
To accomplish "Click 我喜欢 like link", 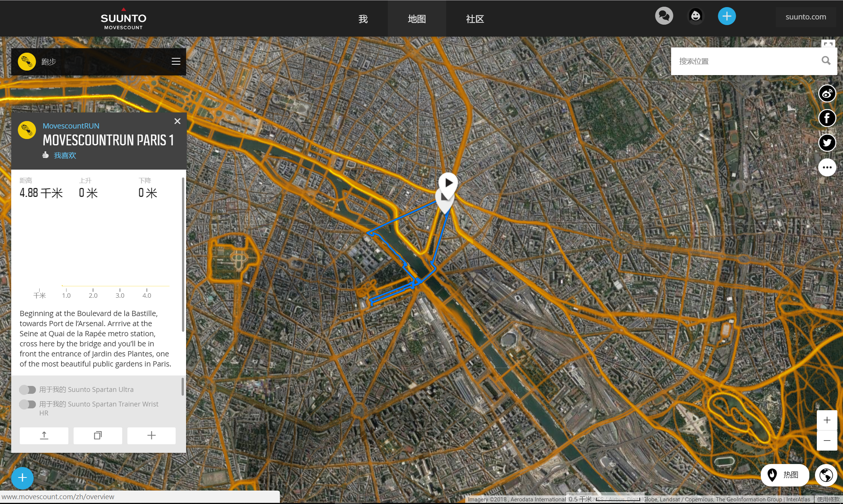I will pos(65,155).
